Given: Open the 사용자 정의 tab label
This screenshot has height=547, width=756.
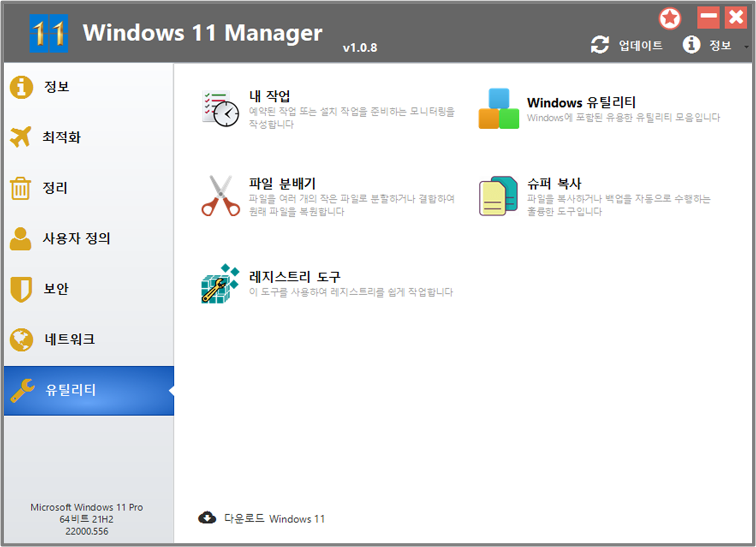Looking at the screenshot, I should [77, 238].
